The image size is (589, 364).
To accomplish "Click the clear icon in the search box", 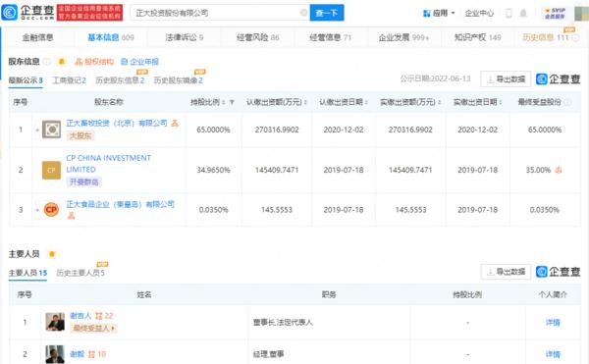I will coord(303,13).
